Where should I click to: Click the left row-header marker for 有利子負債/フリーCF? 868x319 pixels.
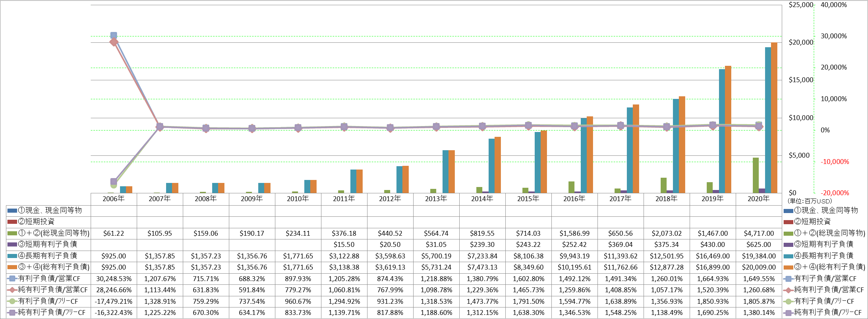pos(12,301)
